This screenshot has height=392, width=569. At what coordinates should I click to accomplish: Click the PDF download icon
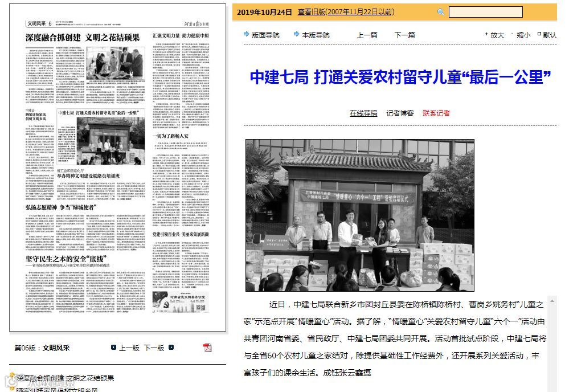click(x=207, y=348)
